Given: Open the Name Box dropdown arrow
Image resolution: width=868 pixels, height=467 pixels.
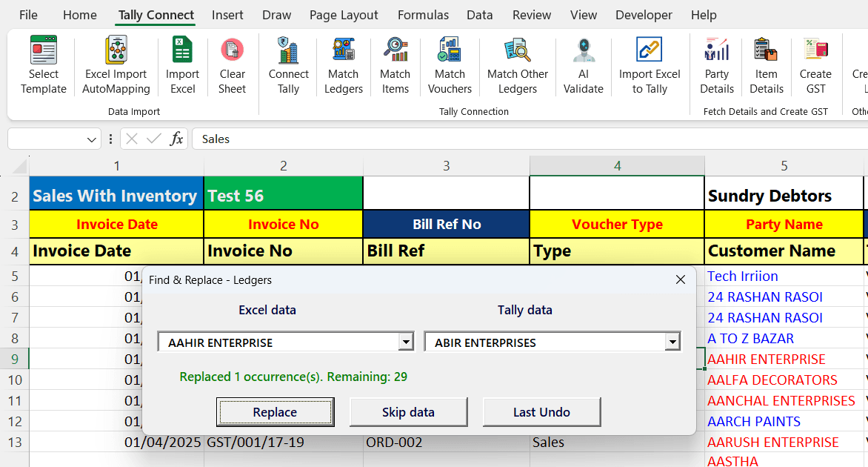Looking at the screenshot, I should (x=92, y=139).
